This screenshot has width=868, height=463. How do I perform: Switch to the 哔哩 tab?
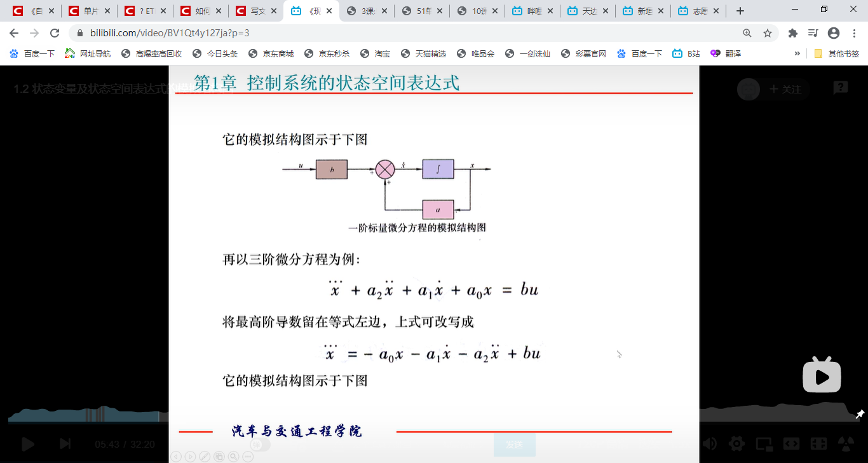tap(532, 11)
